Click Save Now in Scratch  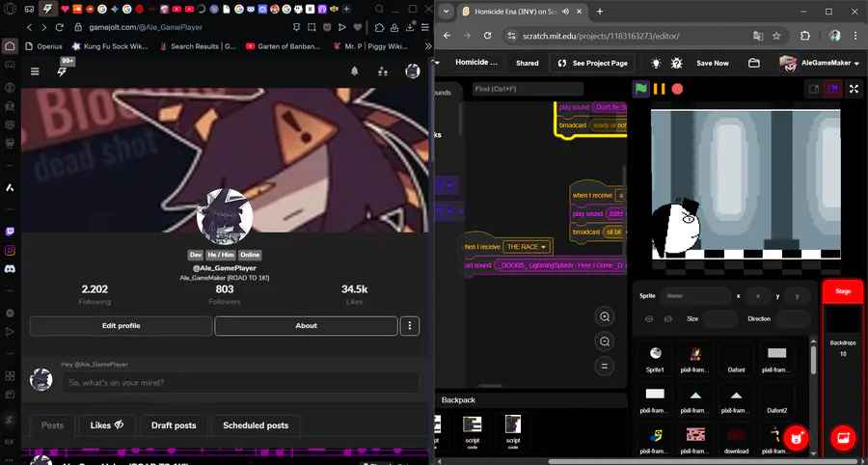713,63
